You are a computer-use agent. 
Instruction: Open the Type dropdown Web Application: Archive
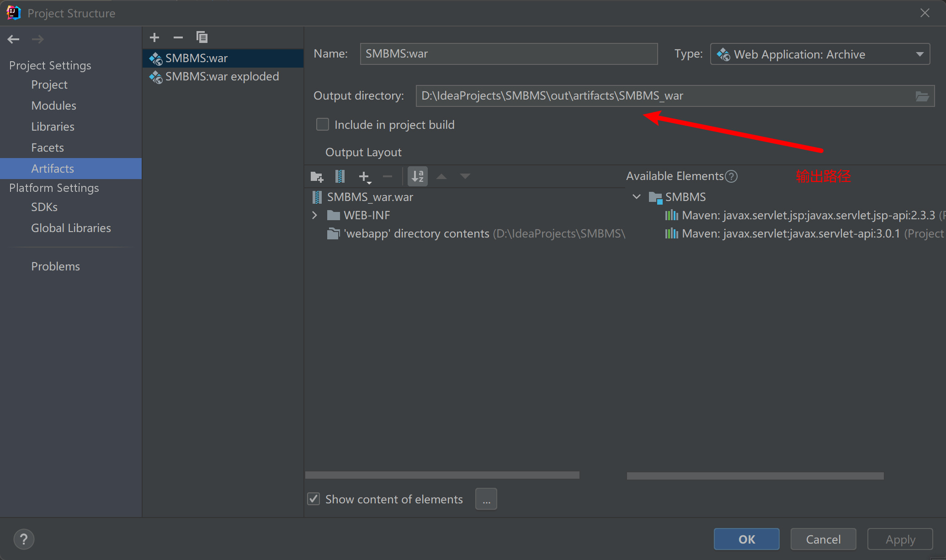(820, 54)
